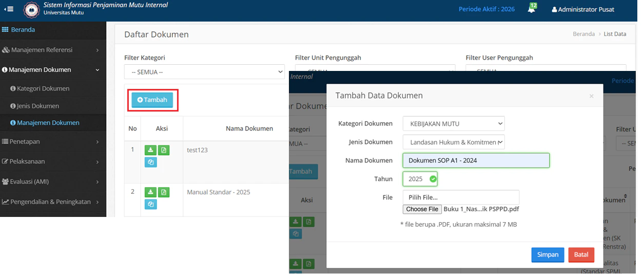Open Jenis Dokumen submenu item

(38, 106)
